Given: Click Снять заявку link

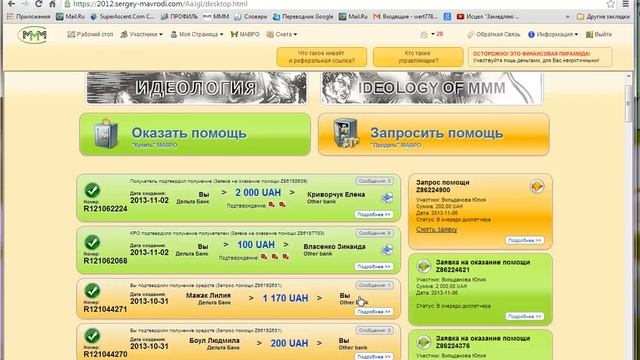Looking at the screenshot, I should tap(436, 229).
